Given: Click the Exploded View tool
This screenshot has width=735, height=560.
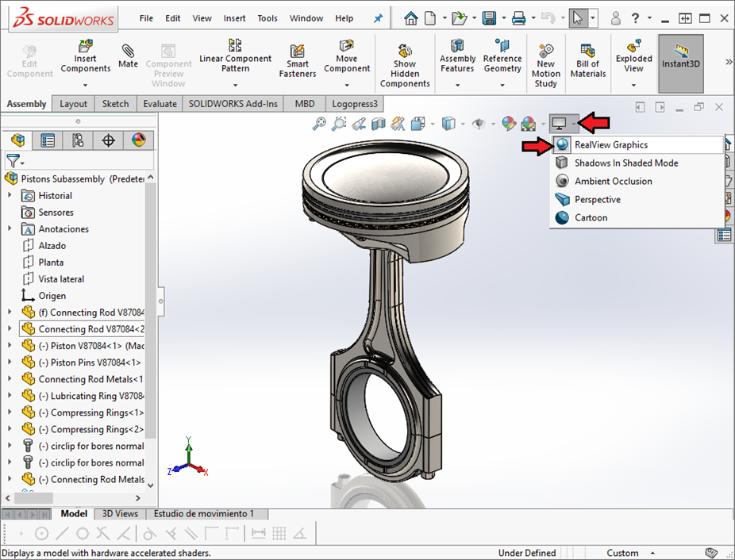Looking at the screenshot, I should (633, 56).
